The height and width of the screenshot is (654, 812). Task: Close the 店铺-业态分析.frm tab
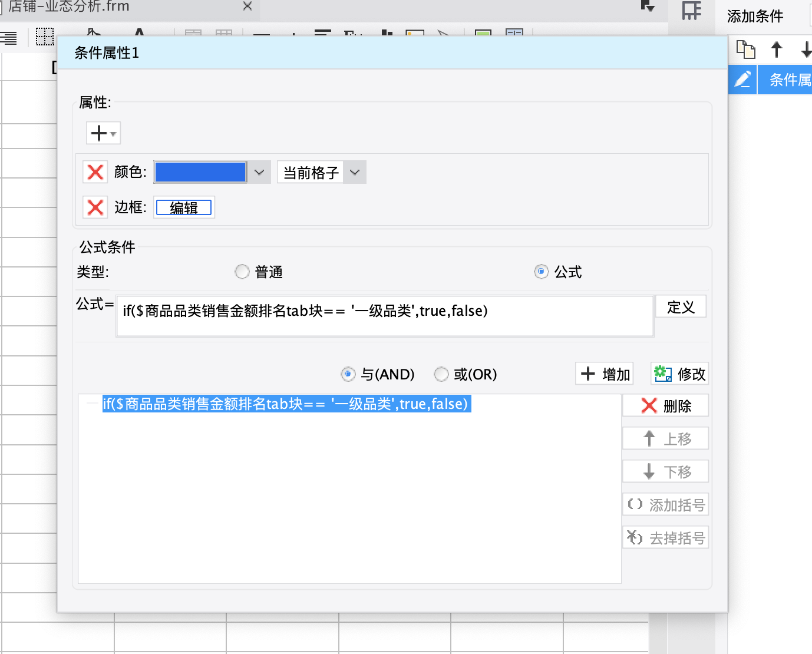click(x=247, y=6)
